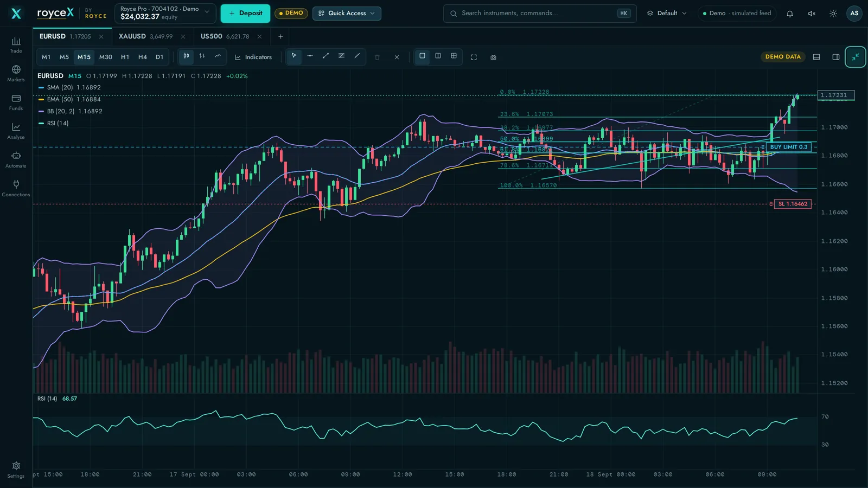The image size is (868, 488).
Task: Select the horizontal line drawing tool
Action: click(310, 56)
